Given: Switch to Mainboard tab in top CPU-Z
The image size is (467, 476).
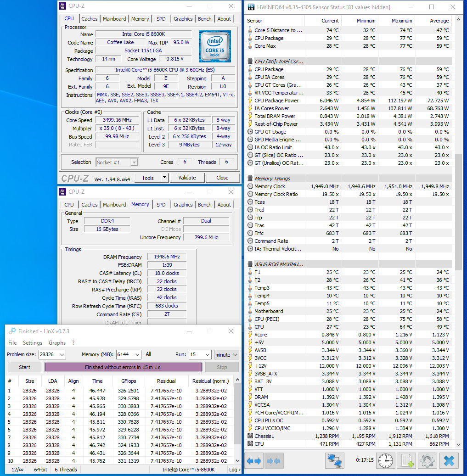Looking at the screenshot, I should [x=114, y=19].
